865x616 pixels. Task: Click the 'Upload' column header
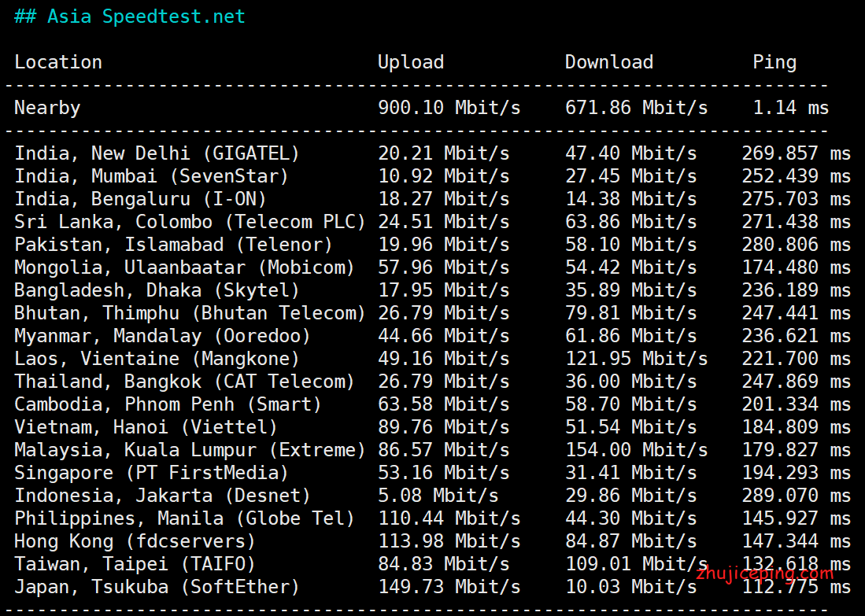(411, 62)
